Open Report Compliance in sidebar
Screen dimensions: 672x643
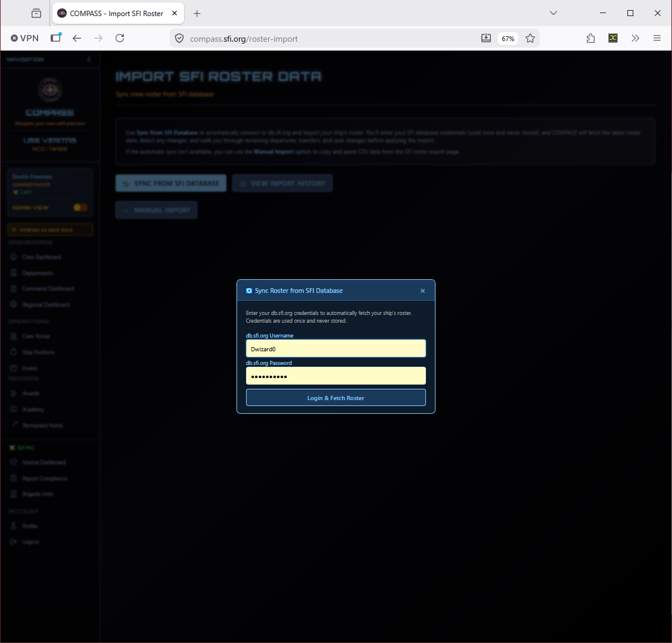click(x=45, y=479)
